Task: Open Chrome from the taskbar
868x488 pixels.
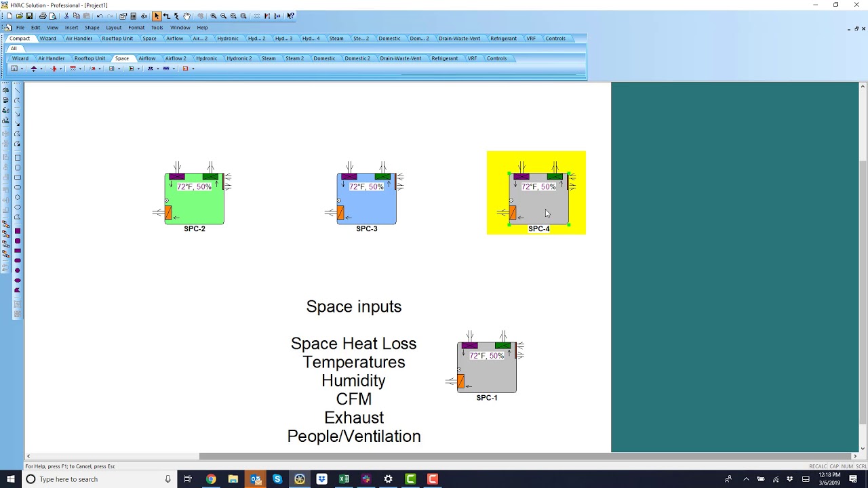Action: pyautogui.click(x=211, y=479)
